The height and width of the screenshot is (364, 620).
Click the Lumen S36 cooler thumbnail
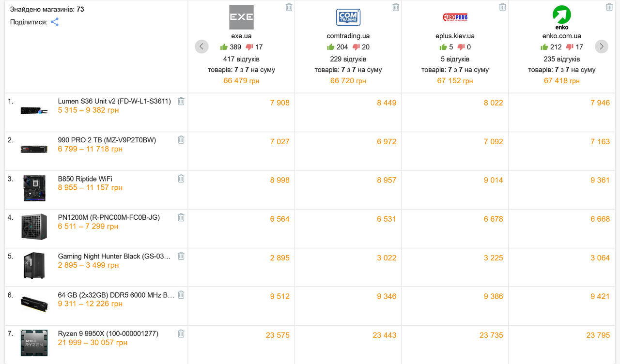(34, 110)
